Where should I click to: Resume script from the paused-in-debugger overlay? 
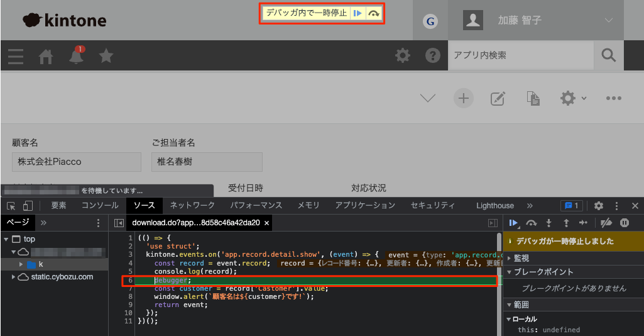click(357, 13)
